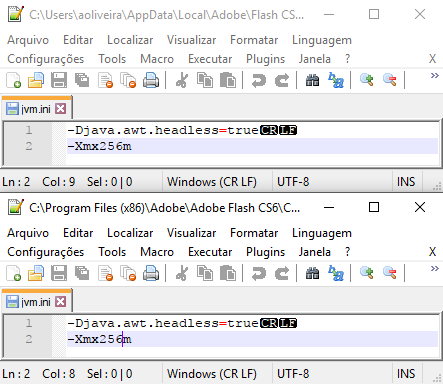Click line number 2 margin in top window
The width and height of the screenshot is (443, 384).
click(x=29, y=146)
